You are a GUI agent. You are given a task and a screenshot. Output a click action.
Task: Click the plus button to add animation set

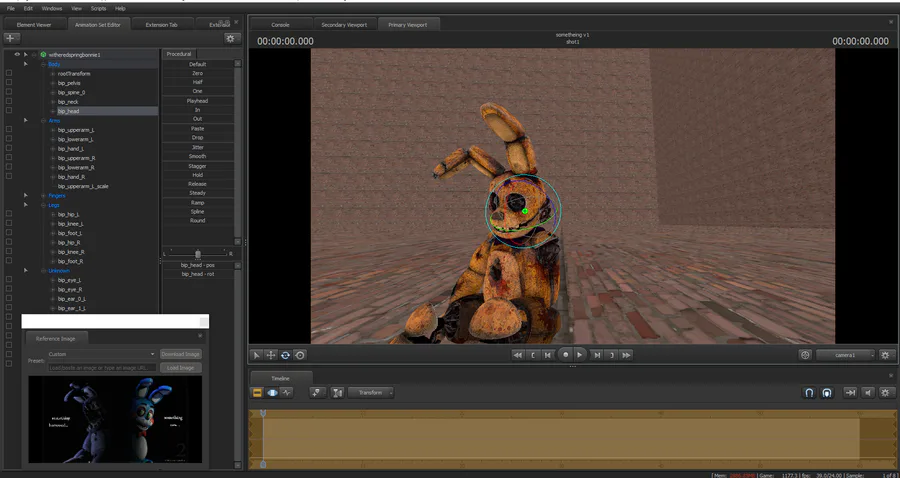(x=12, y=38)
